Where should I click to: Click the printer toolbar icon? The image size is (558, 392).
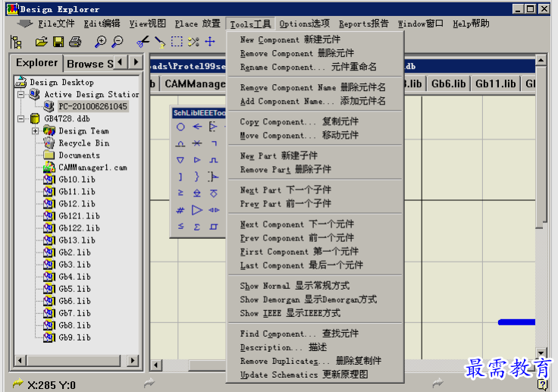[75, 42]
